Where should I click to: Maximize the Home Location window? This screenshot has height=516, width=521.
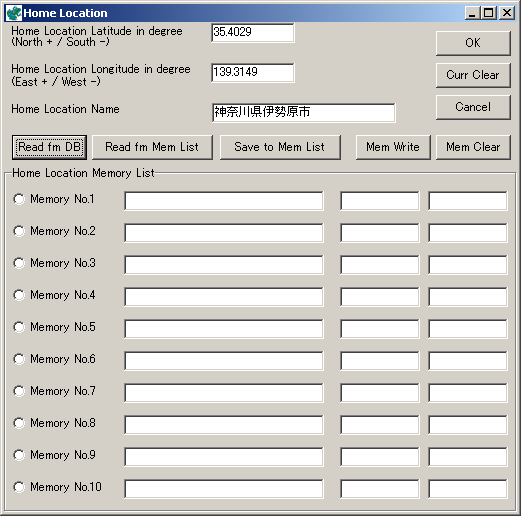click(x=489, y=13)
